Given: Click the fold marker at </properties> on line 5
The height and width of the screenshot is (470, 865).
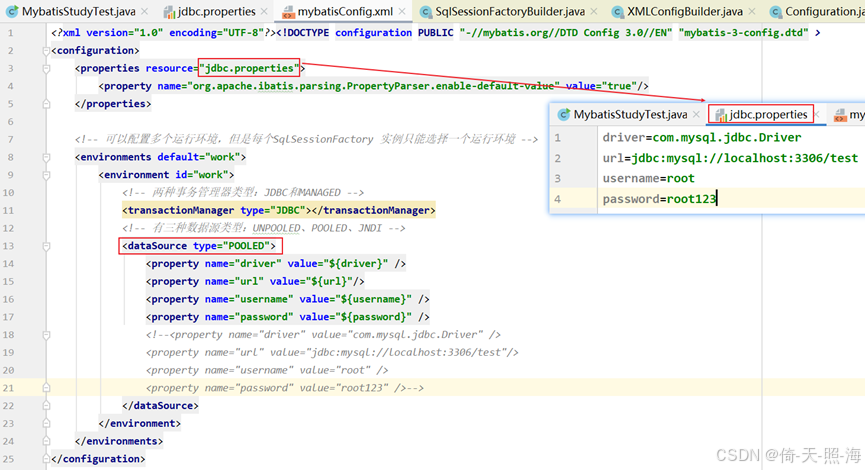Looking at the screenshot, I should coord(46,104).
